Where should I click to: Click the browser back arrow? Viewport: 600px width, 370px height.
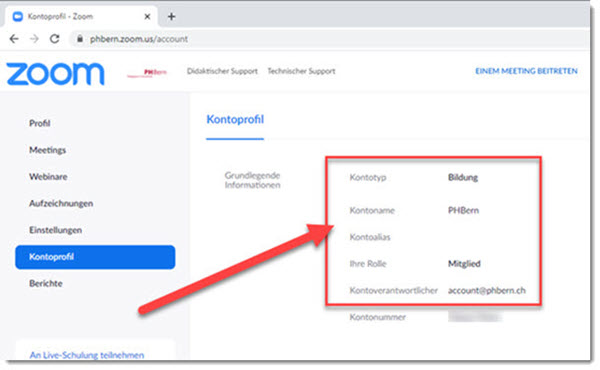point(14,39)
